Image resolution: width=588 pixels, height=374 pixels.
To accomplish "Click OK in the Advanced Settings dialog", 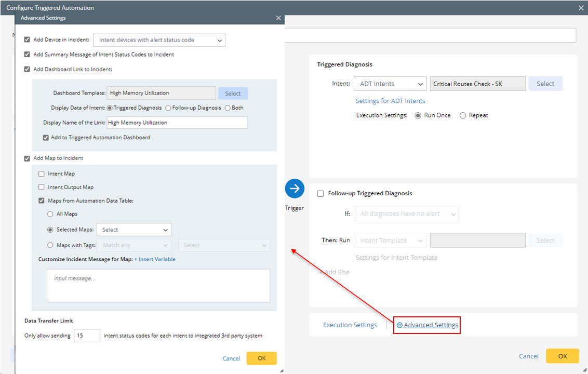I will tap(262, 358).
